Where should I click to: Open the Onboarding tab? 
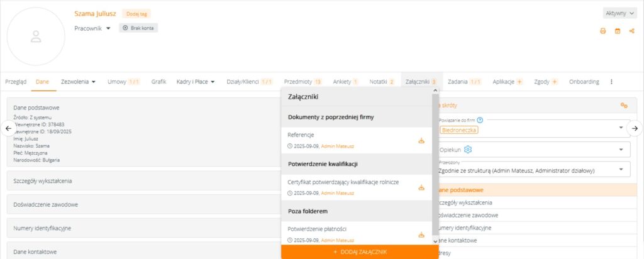click(584, 82)
